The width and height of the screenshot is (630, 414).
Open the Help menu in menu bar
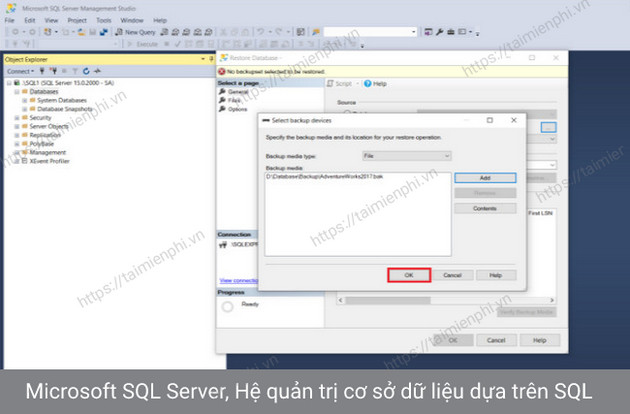(160, 20)
